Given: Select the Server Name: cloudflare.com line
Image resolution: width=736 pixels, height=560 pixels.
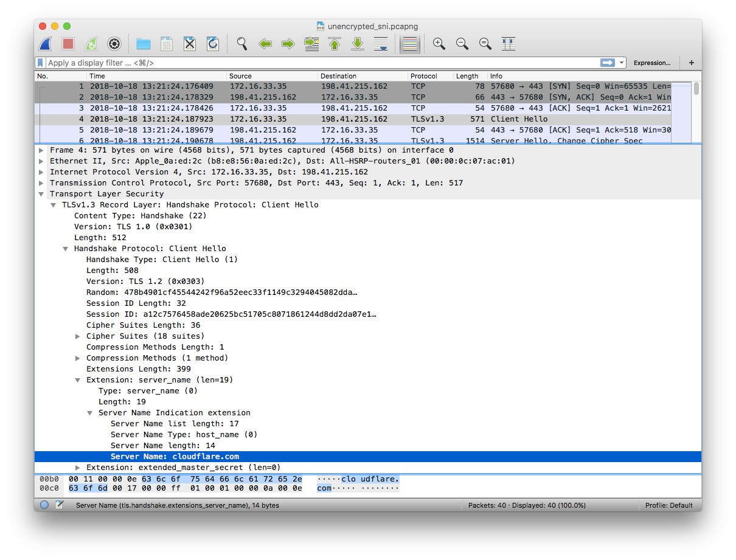Looking at the screenshot, I should coord(367,457).
